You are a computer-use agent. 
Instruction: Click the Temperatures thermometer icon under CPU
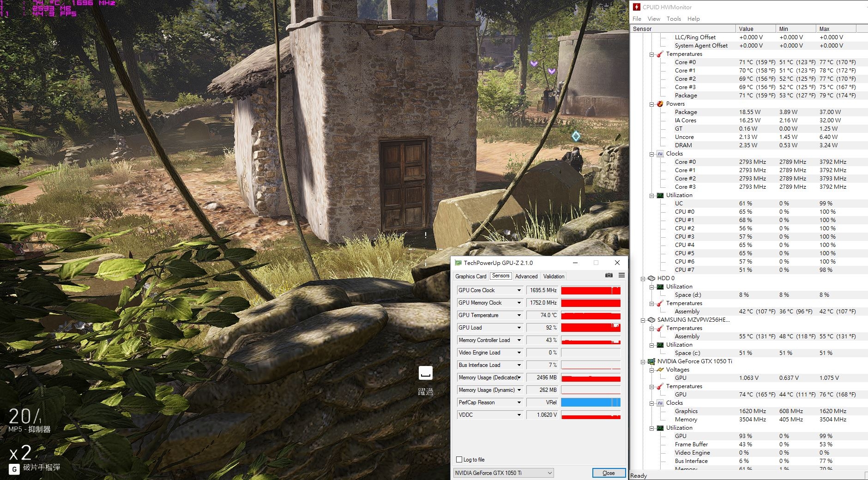click(660, 54)
